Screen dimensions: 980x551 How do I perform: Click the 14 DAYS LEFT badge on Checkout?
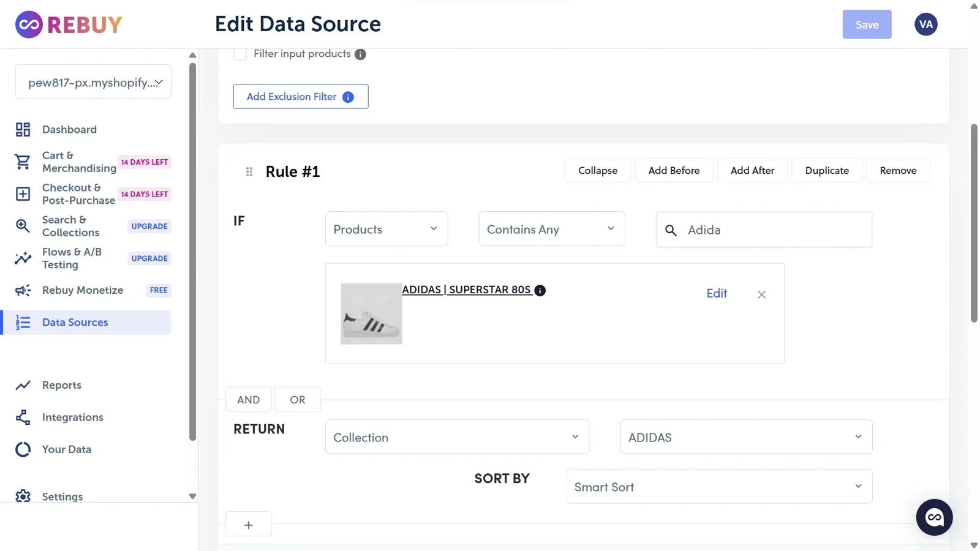[144, 194]
